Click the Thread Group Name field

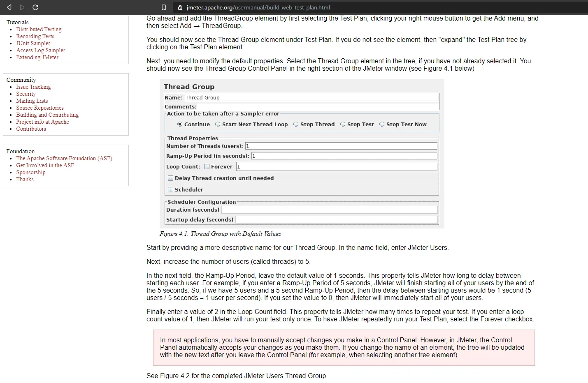[x=311, y=97]
